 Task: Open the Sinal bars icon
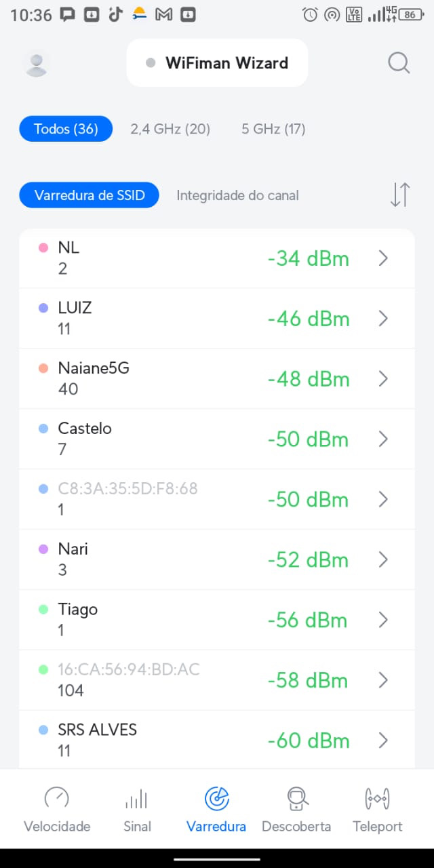[137, 799]
